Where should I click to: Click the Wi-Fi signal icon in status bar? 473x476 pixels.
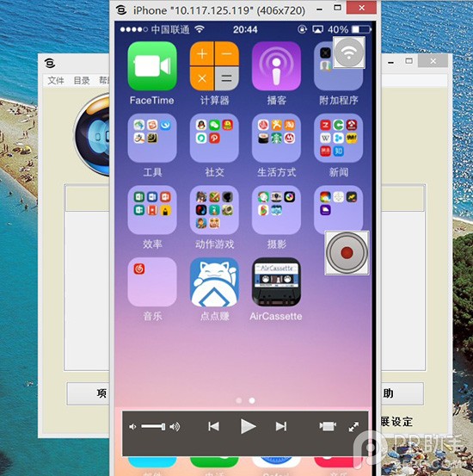(200, 29)
